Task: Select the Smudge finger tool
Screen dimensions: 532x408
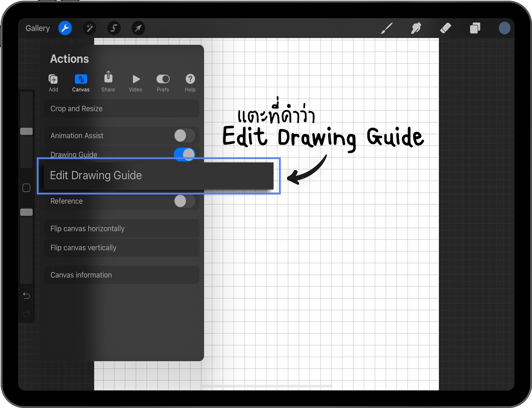Action: (416, 28)
